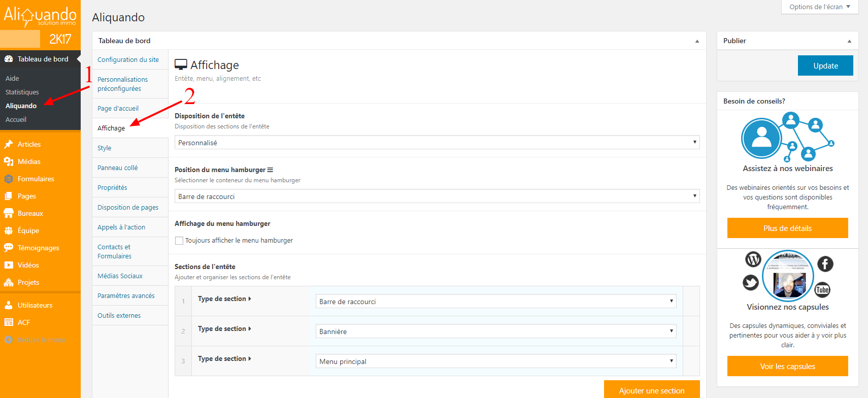The height and width of the screenshot is (398, 868).
Task: Click the YouTube Tube icon
Action: (822, 290)
